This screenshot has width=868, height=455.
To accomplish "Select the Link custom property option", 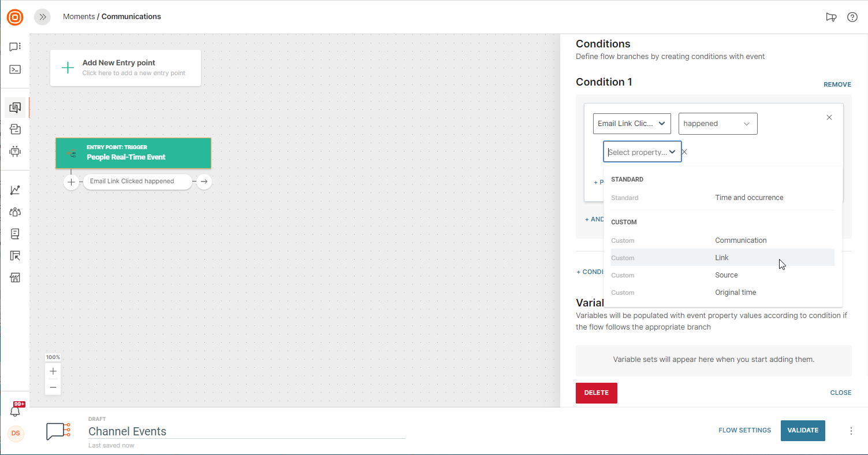I will (x=722, y=258).
